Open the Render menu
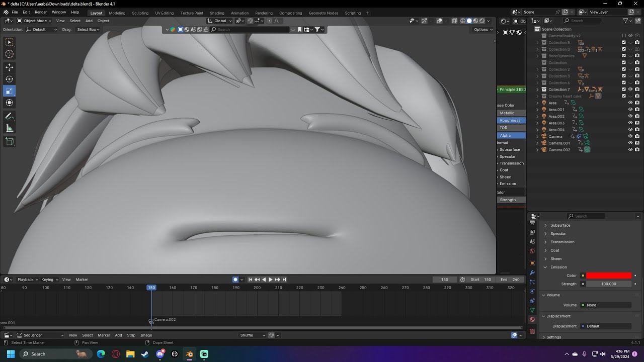This screenshot has height=362, width=644. pyautogui.click(x=41, y=12)
